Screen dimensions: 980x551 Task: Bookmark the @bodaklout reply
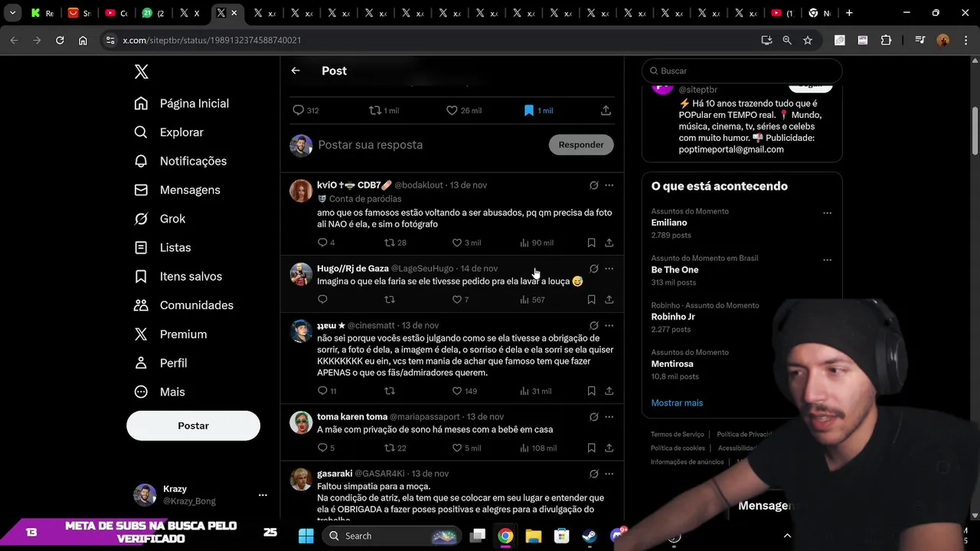[591, 243]
